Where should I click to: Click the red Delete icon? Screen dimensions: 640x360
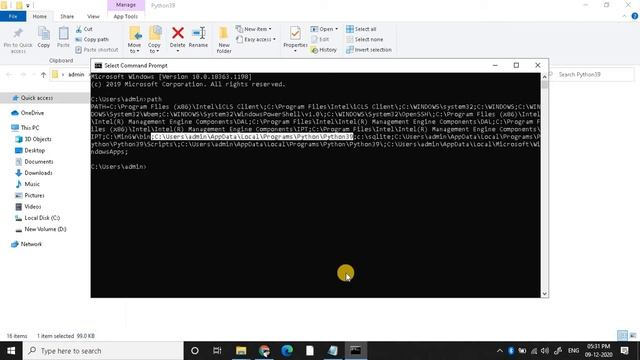[178, 33]
